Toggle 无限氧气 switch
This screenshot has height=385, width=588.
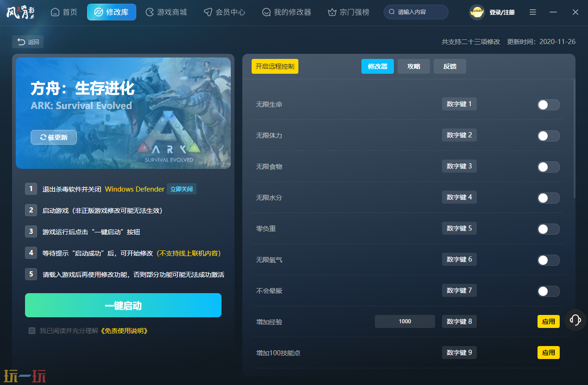pyautogui.click(x=549, y=260)
